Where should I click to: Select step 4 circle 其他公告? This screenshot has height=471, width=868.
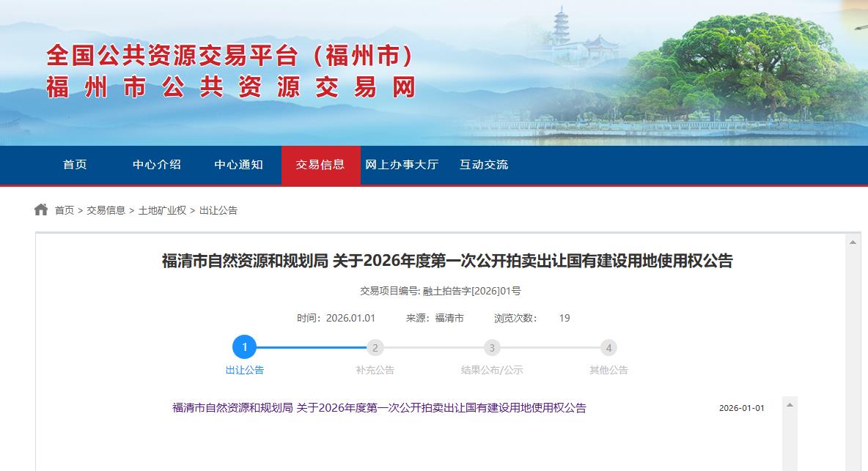pyautogui.click(x=608, y=348)
